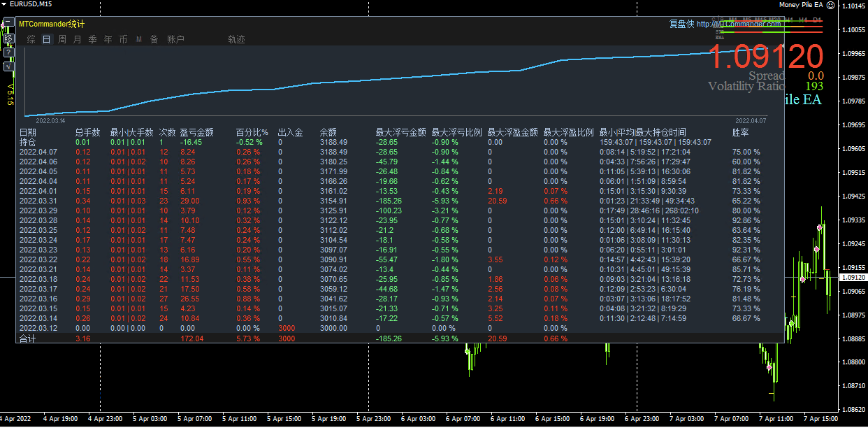Image resolution: width=868 pixels, height=428 pixels.
Task: Select the 2022.03.31 row
Action: (x=400, y=201)
